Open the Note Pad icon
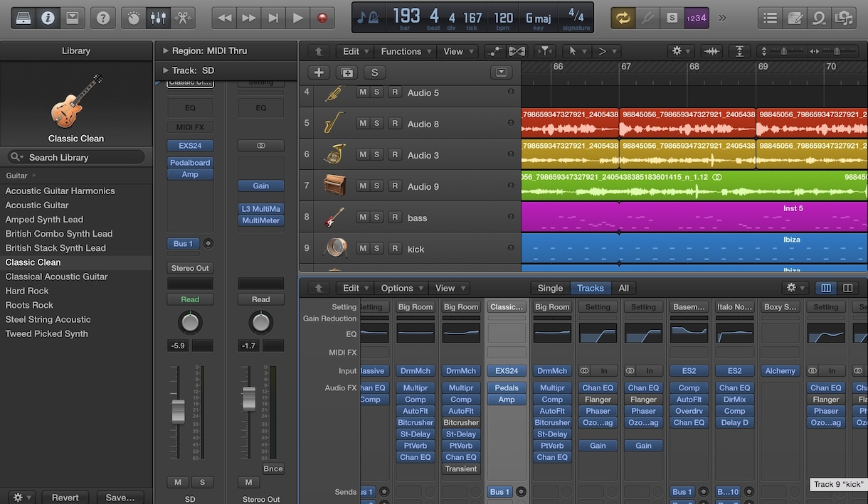 point(795,18)
